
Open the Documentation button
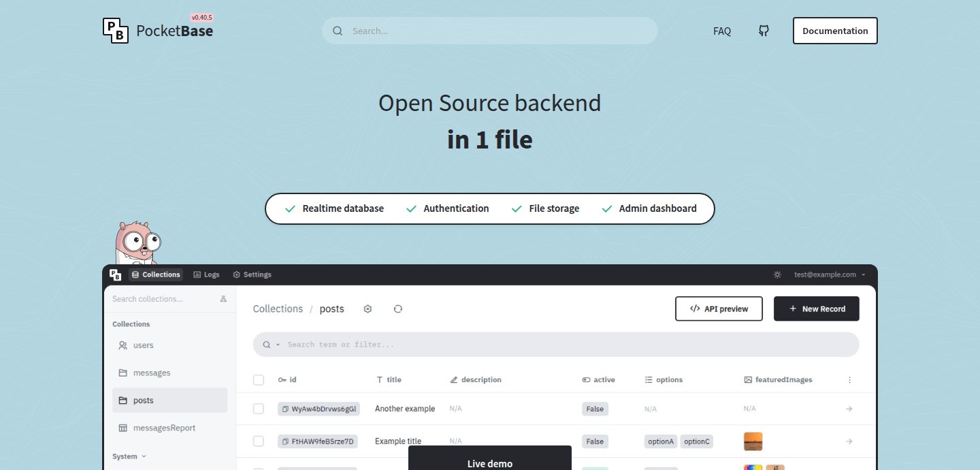coord(835,31)
